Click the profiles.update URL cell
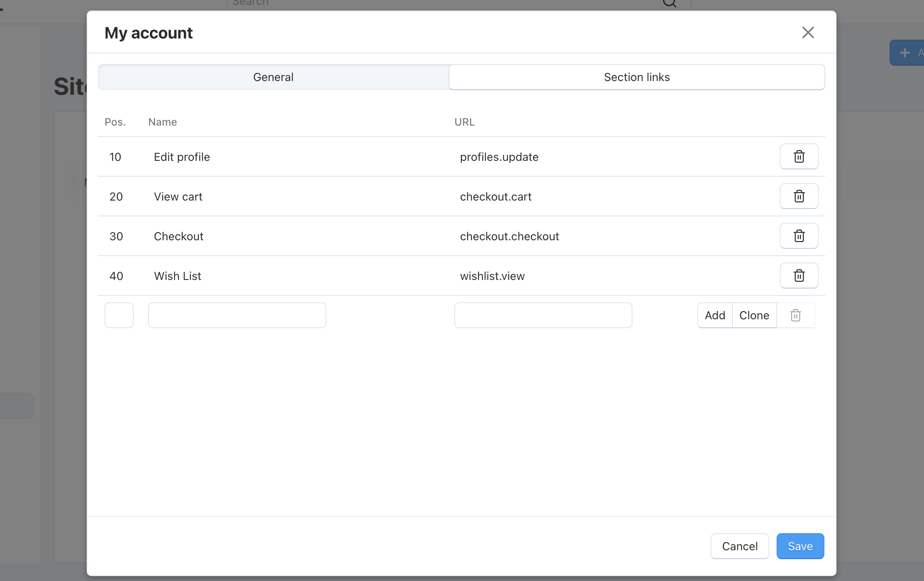This screenshot has width=924, height=581. tap(499, 157)
